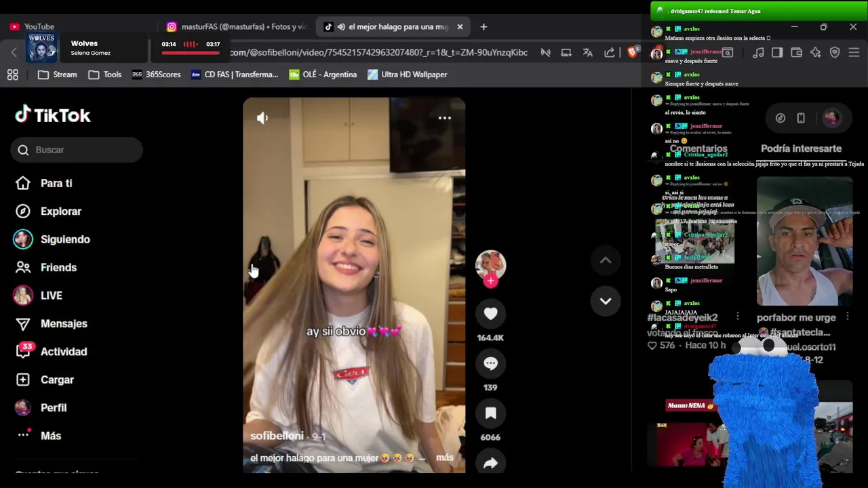Open the three-dot options on the video

[444, 118]
